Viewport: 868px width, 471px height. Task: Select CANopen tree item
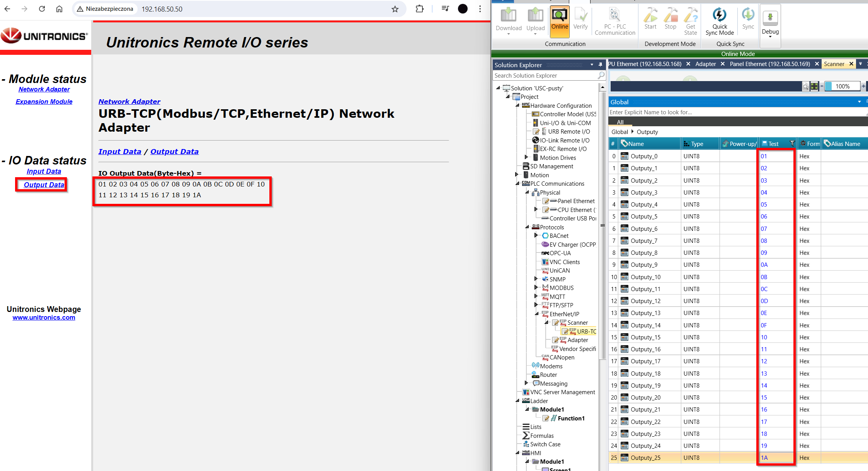click(x=562, y=357)
